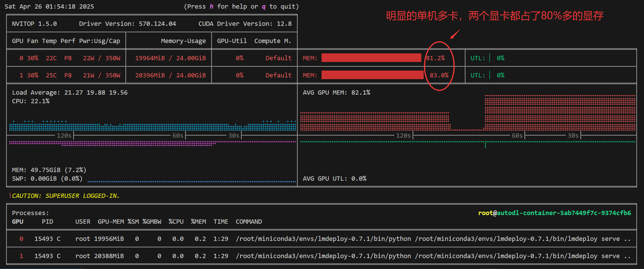Click the timestamp Sat Apr 26 01:54:18 2025

(49, 6)
